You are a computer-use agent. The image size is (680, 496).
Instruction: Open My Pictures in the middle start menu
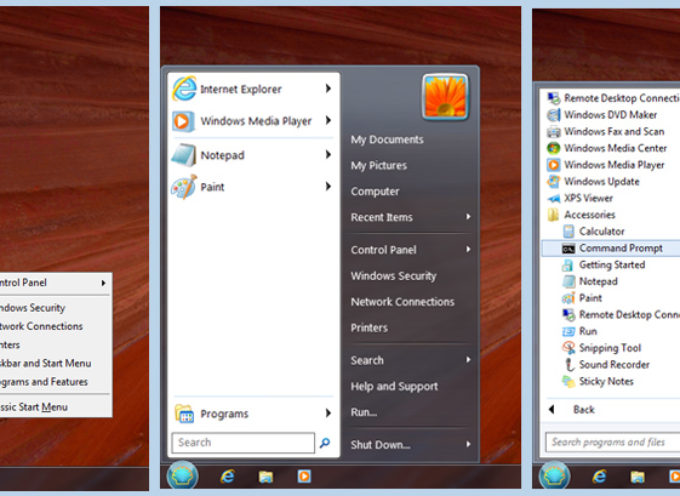379,166
